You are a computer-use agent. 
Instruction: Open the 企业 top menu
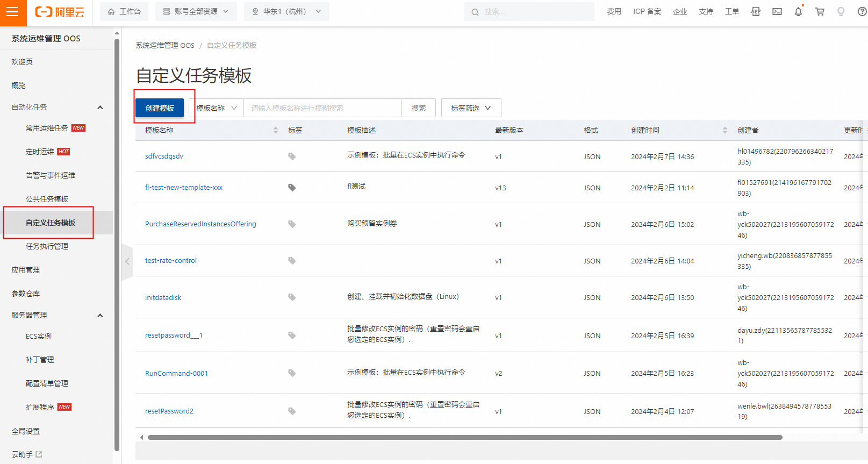pos(680,11)
